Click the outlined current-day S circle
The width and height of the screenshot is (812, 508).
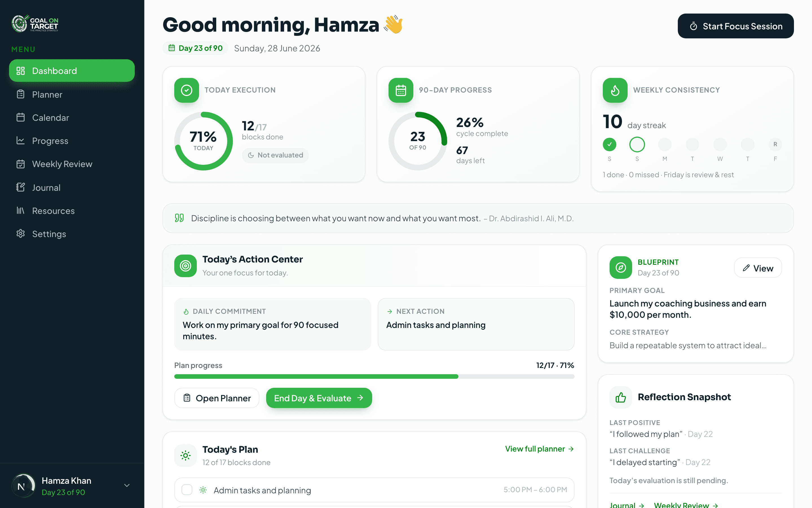[x=637, y=144]
